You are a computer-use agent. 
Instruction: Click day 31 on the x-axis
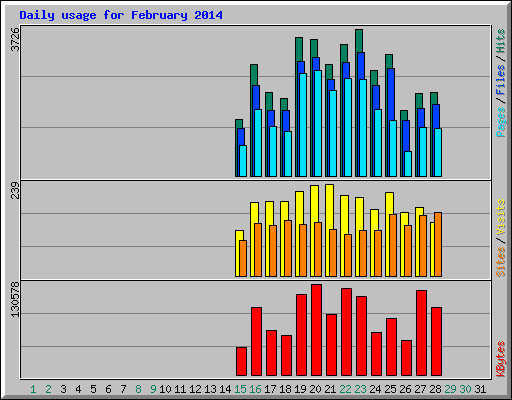[x=480, y=389]
